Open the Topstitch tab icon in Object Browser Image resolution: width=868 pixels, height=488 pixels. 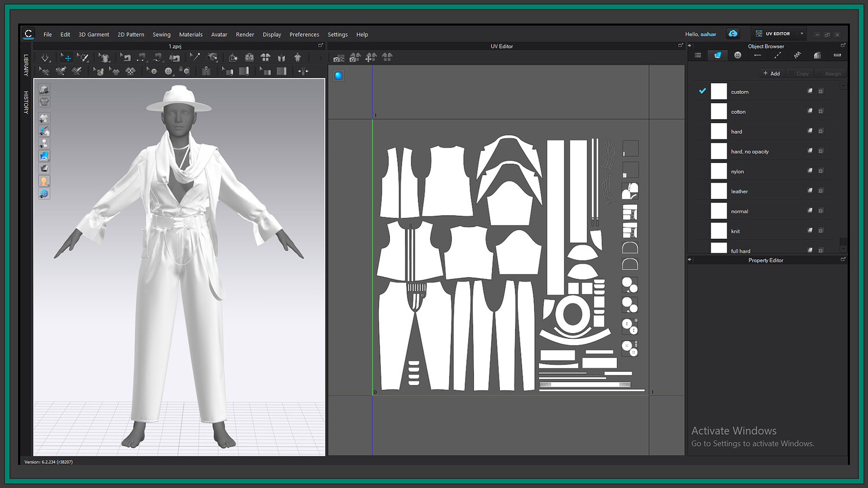[x=777, y=56]
